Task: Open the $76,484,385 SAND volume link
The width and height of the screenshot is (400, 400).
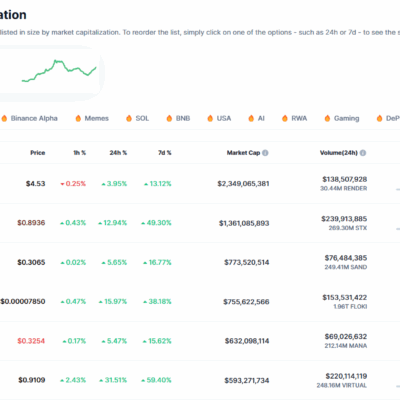Action: click(346, 258)
